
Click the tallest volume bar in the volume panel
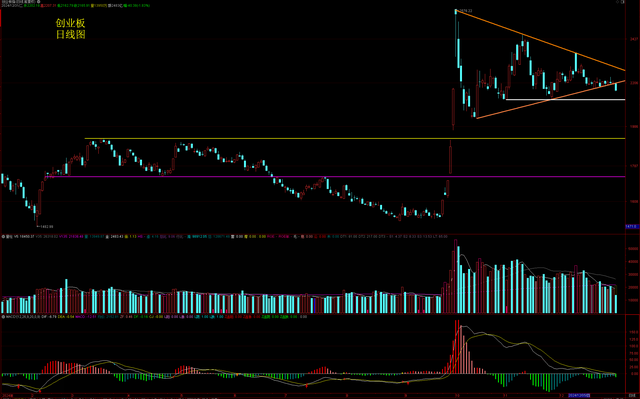(456, 276)
